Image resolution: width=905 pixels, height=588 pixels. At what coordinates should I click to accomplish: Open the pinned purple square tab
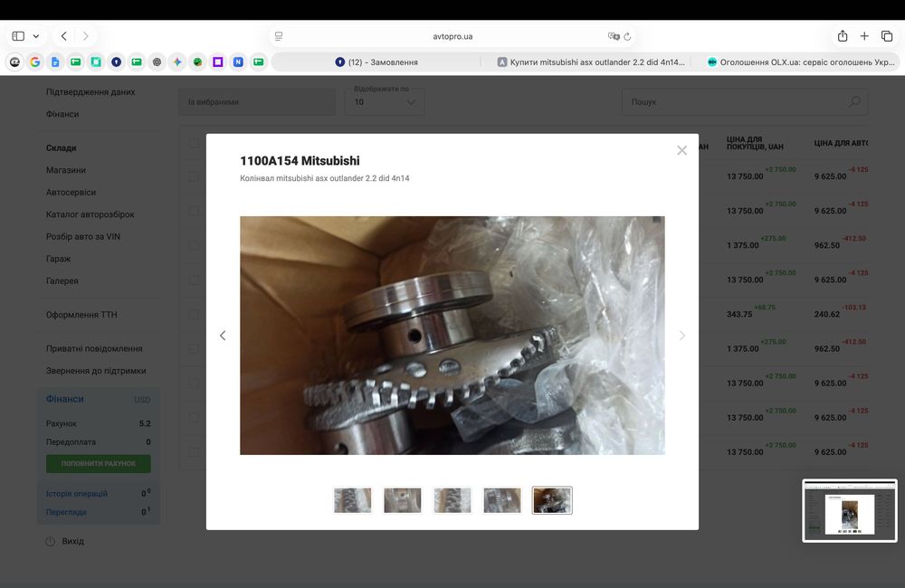pos(217,62)
